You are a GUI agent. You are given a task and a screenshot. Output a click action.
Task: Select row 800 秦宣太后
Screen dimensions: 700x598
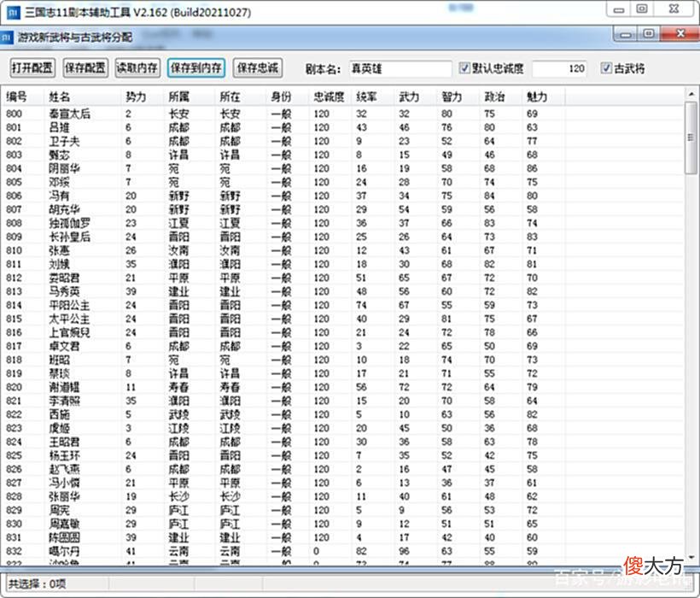point(343,114)
